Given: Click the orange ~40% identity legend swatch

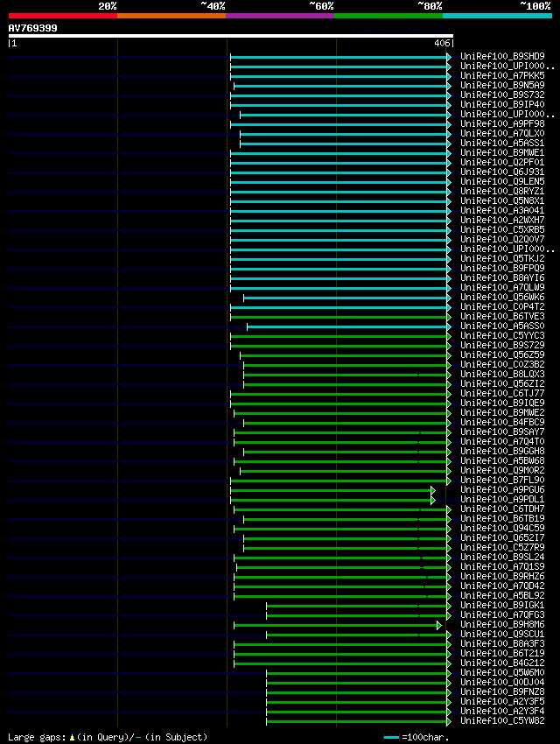Looking at the screenshot, I should tap(171, 16).
